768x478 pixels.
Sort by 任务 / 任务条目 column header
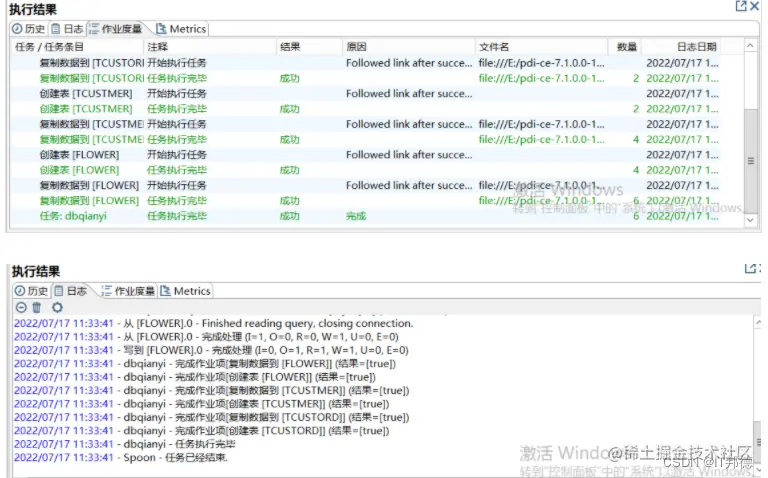point(77,47)
